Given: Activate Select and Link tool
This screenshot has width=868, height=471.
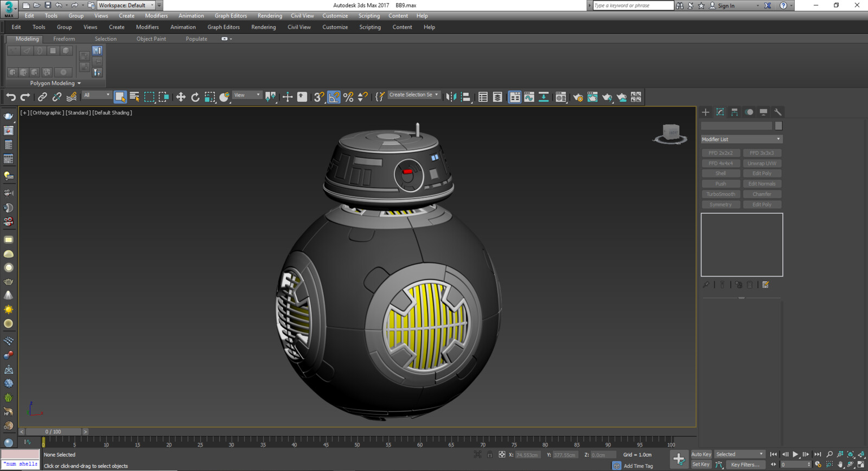Looking at the screenshot, I should [x=42, y=97].
